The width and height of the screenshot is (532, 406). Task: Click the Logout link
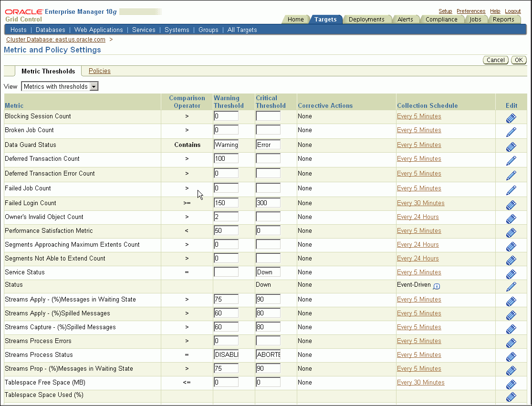click(x=512, y=11)
